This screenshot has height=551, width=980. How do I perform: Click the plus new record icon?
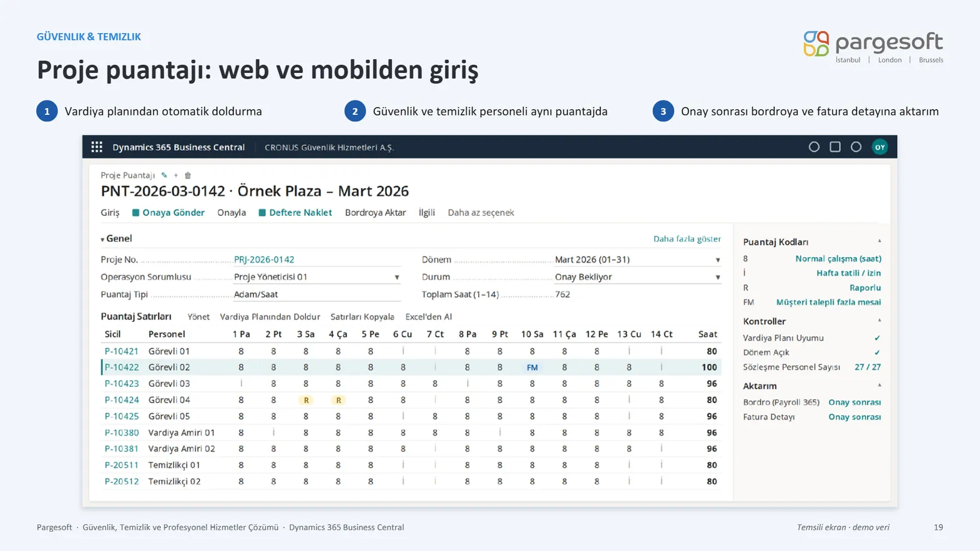point(176,175)
